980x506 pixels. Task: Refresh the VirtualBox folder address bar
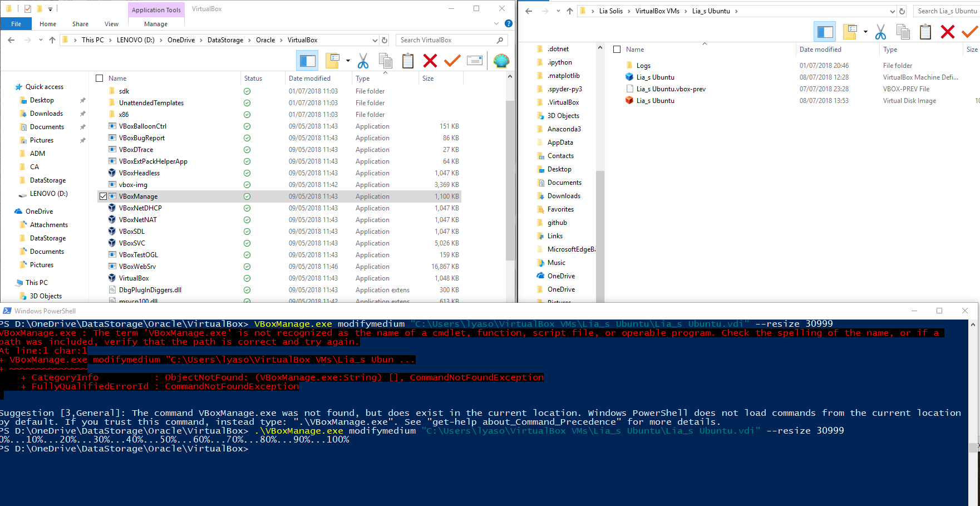click(x=384, y=40)
